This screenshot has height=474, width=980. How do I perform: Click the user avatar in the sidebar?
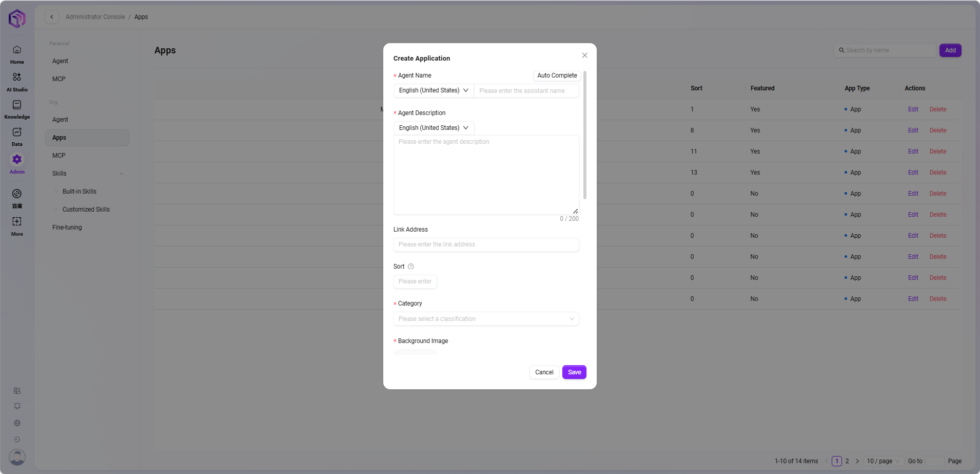[x=17, y=457]
